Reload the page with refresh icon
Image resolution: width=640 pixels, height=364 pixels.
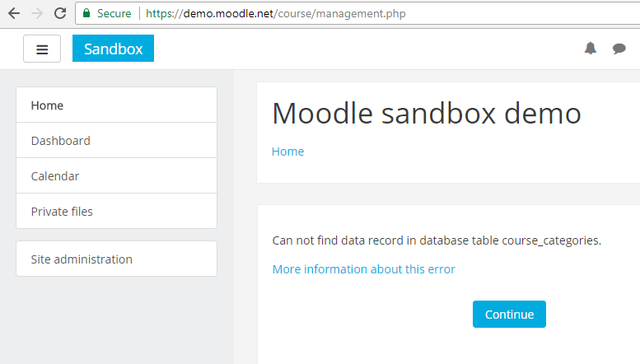click(60, 13)
